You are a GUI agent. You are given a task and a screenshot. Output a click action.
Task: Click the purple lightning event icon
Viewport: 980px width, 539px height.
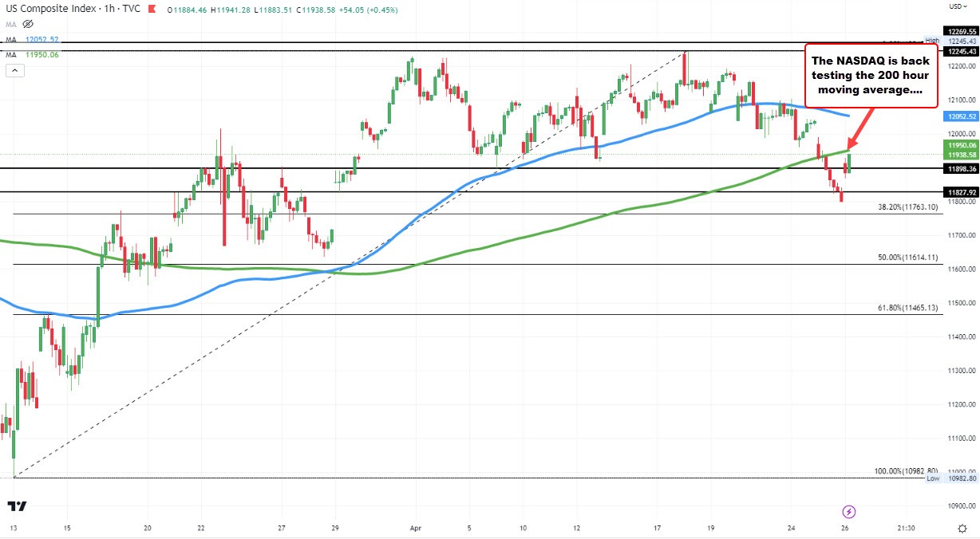849,511
